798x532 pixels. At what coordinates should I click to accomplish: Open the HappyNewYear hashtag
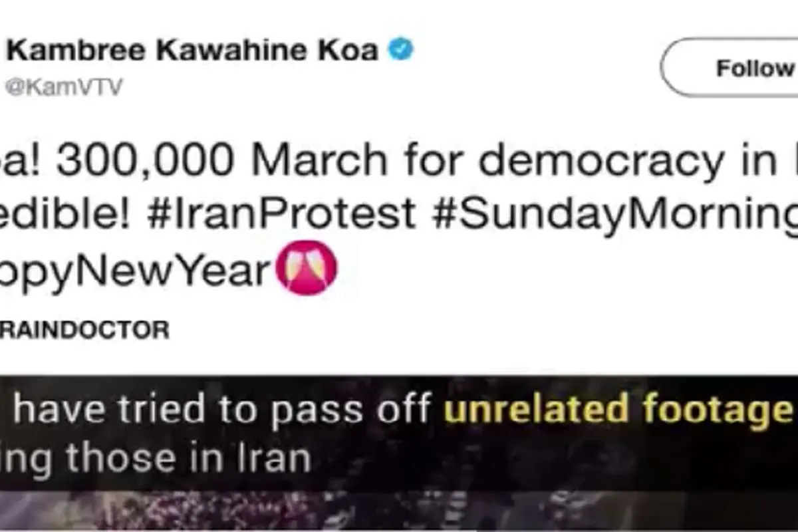(x=136, y=271)
